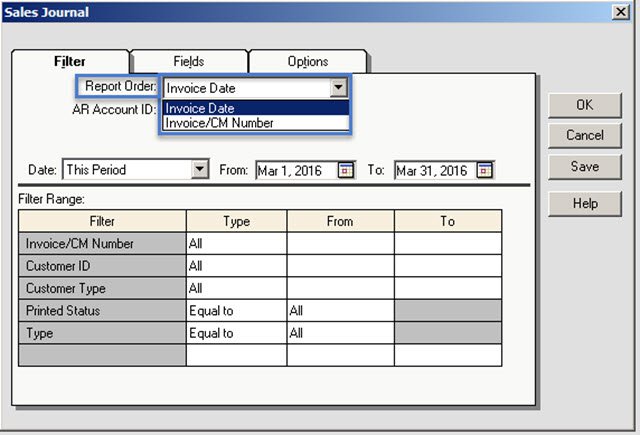The height and width of the screenshot is (435, 640).
Task: Click Printed Status 'Equal to' type cell
Action: click(236, 311)
